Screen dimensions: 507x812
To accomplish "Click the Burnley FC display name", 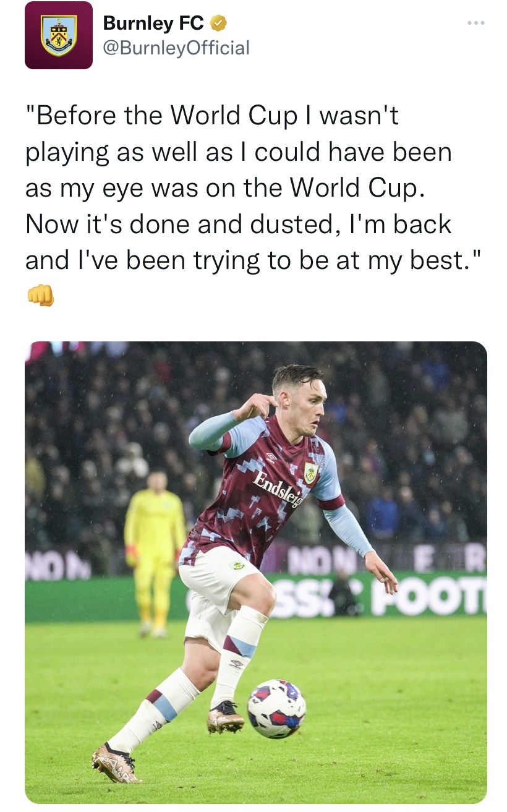I will pyautogui.click(x=153, y=24).
